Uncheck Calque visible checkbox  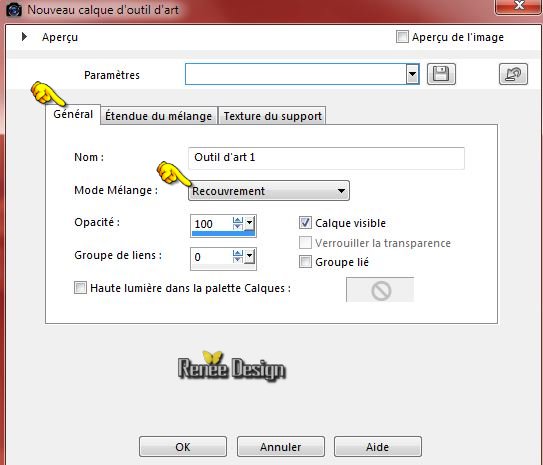tap(305, 223)
